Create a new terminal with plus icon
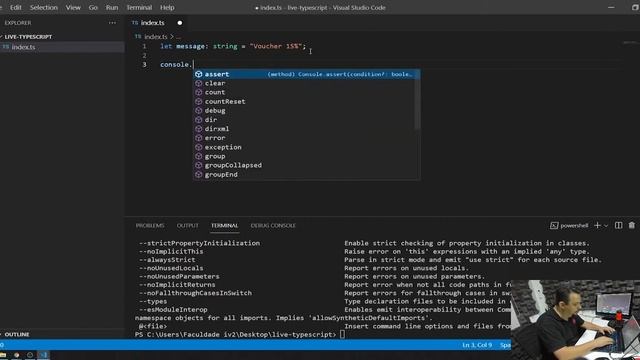 597,225
